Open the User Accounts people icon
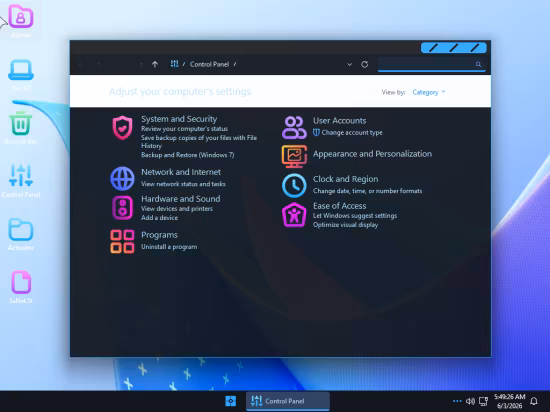This screenshot has width=550, height=412. point(294,128)
